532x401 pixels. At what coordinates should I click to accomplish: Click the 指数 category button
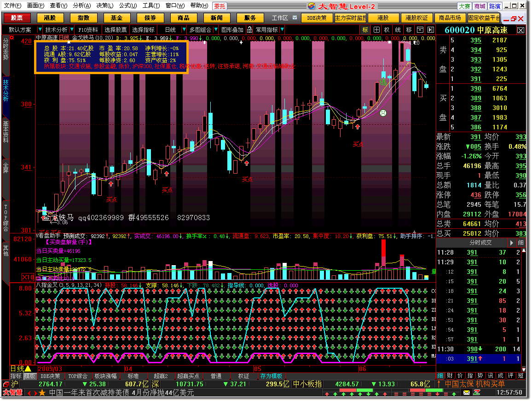83,17
